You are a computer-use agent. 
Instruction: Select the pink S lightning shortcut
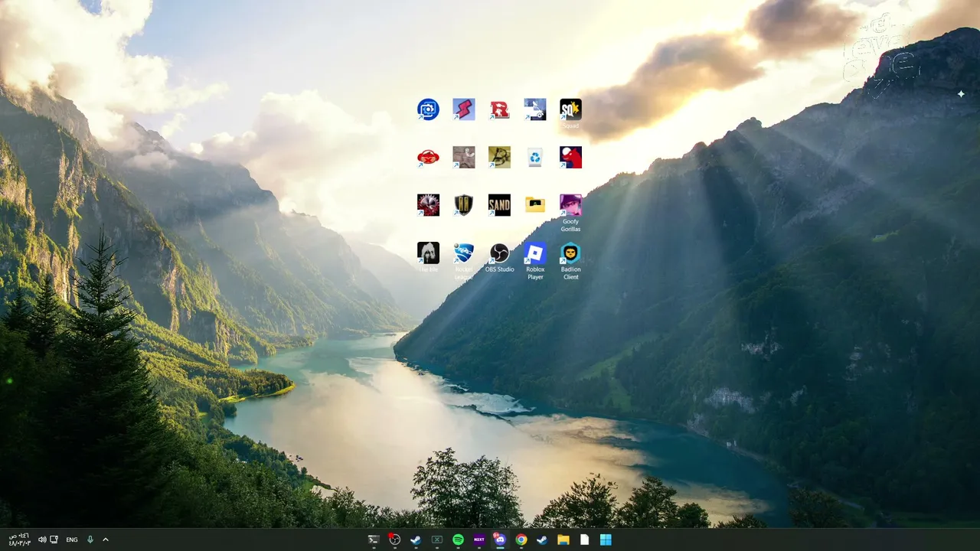tap(464, 109)
